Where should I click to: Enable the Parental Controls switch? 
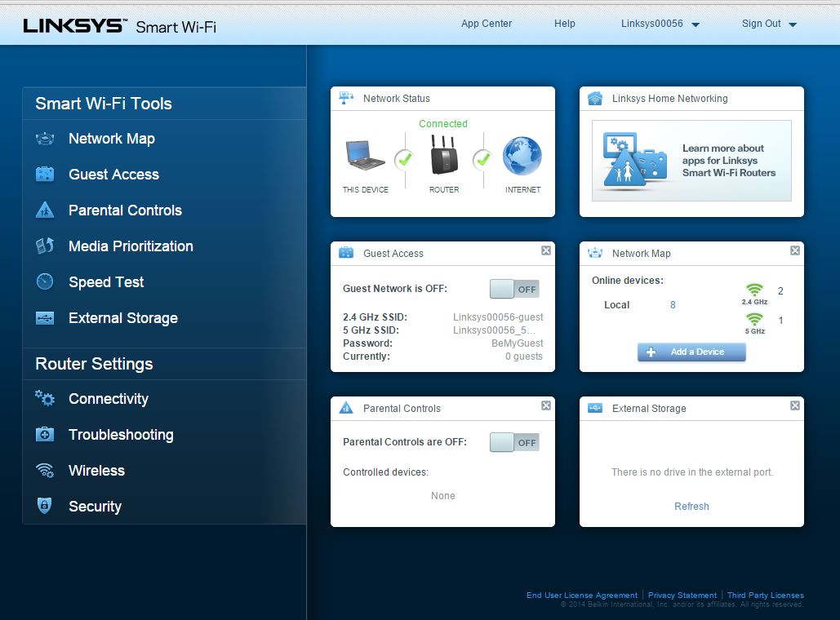coord(514,442)
